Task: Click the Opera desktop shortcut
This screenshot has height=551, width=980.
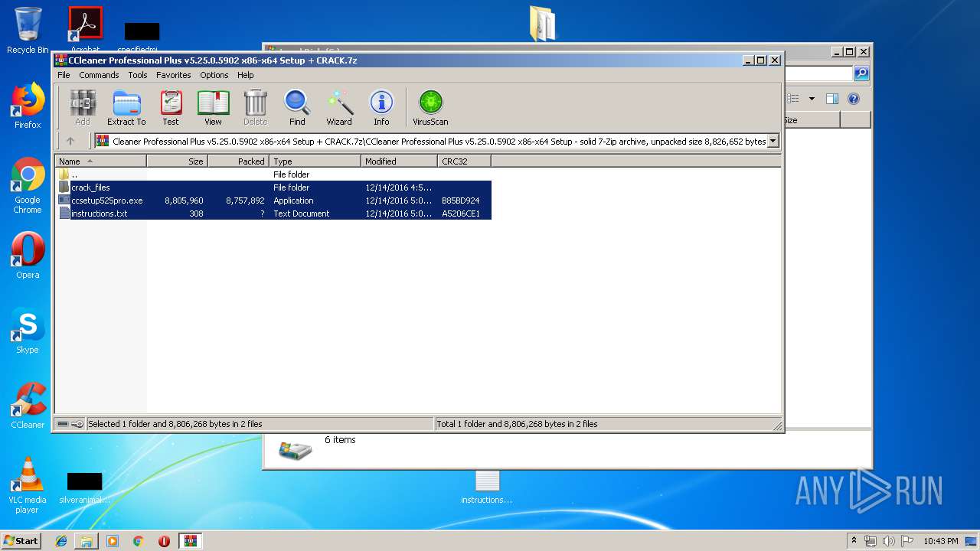Action: (28, 256)
